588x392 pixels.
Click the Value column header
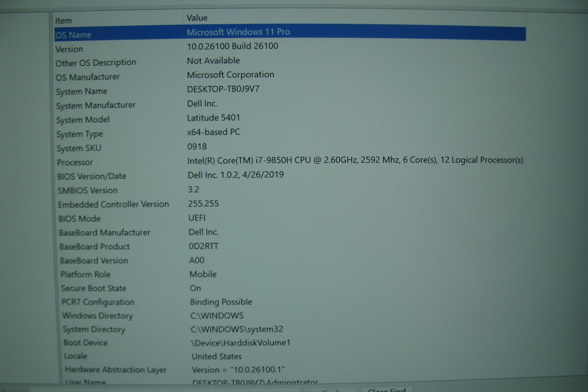(x=197, y=18)
